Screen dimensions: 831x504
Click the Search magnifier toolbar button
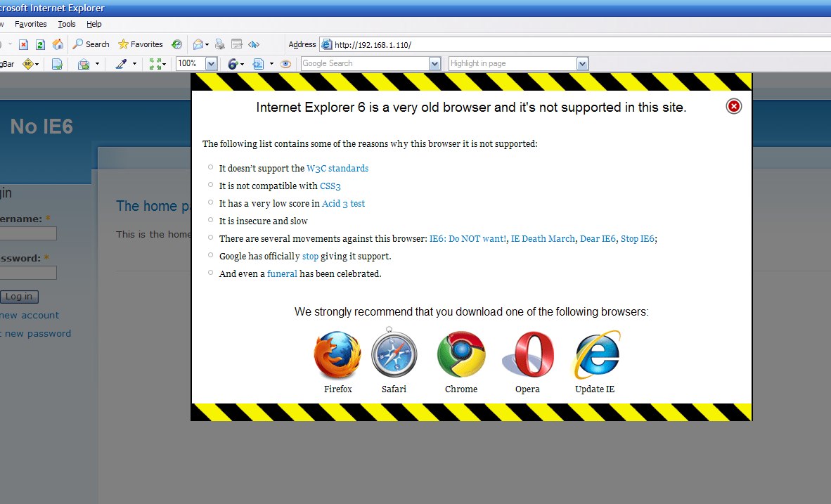click(x=91, y=44)
